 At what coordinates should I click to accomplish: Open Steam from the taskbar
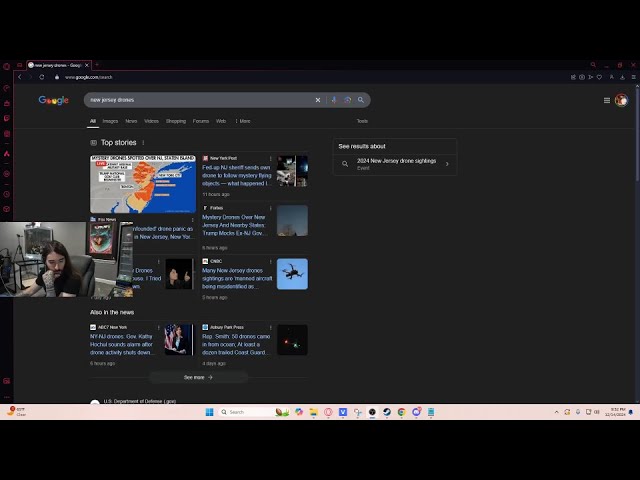(386, 412)
